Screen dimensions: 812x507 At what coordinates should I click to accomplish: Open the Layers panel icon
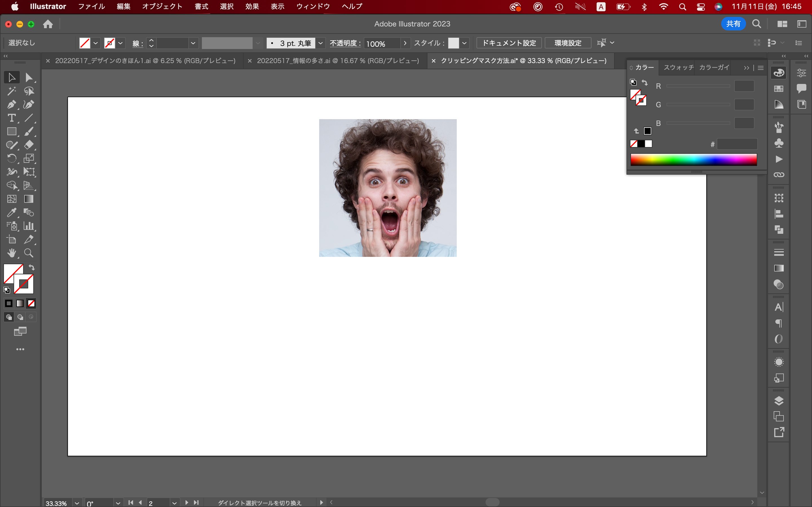779,401
